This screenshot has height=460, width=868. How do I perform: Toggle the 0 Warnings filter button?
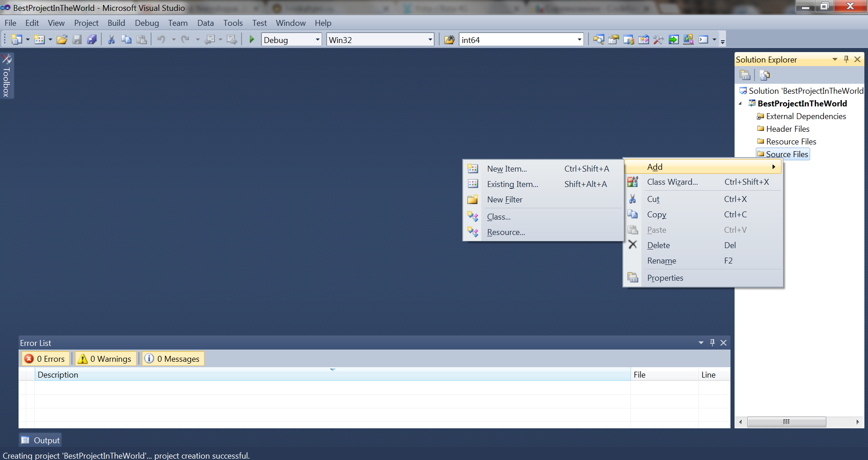105,359
